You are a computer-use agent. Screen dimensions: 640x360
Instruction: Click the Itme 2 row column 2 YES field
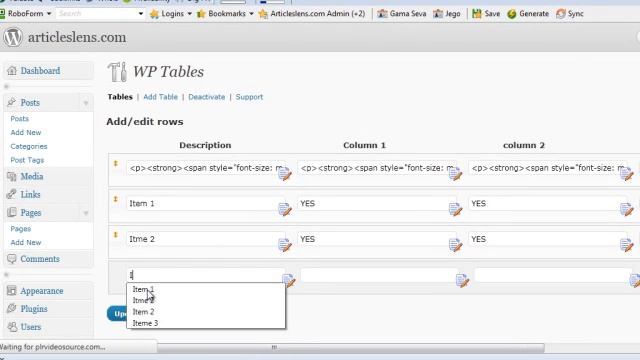(547, 239)
